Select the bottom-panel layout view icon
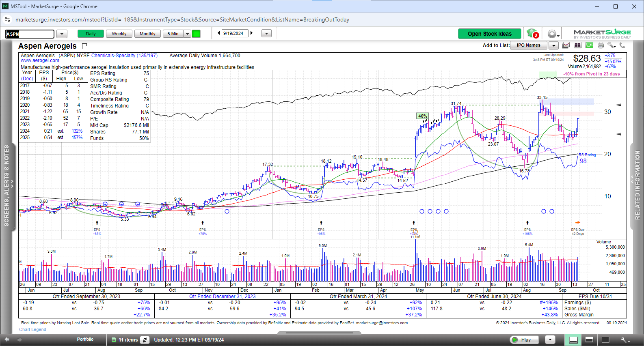 [573, 340]
